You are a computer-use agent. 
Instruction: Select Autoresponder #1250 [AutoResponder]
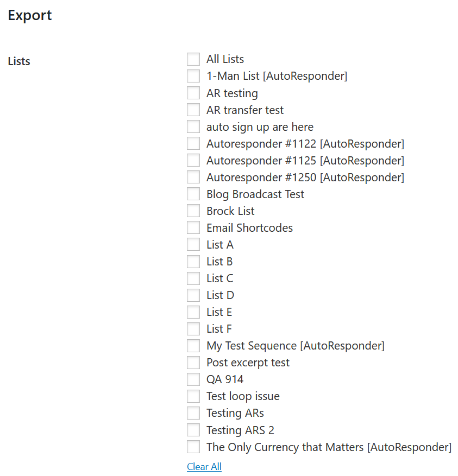tap(193, 177)
